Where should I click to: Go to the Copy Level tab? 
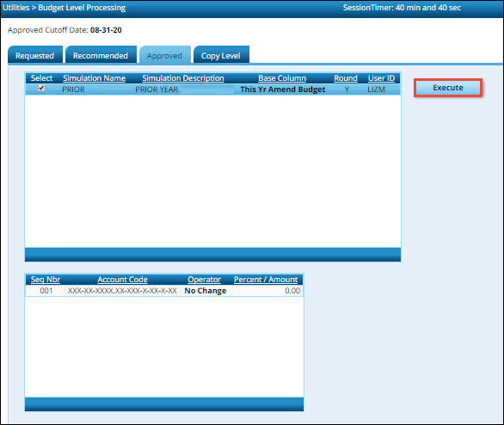pos(221,55)
